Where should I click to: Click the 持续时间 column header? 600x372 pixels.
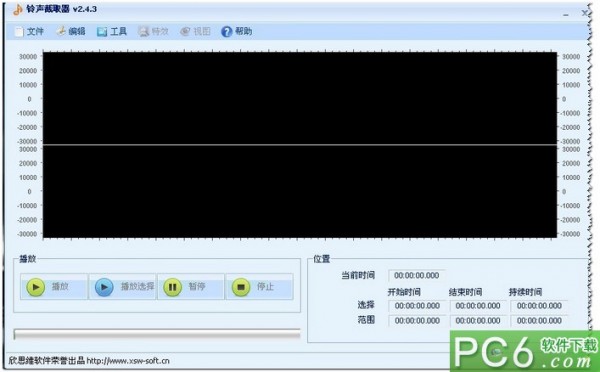(525, 292)
